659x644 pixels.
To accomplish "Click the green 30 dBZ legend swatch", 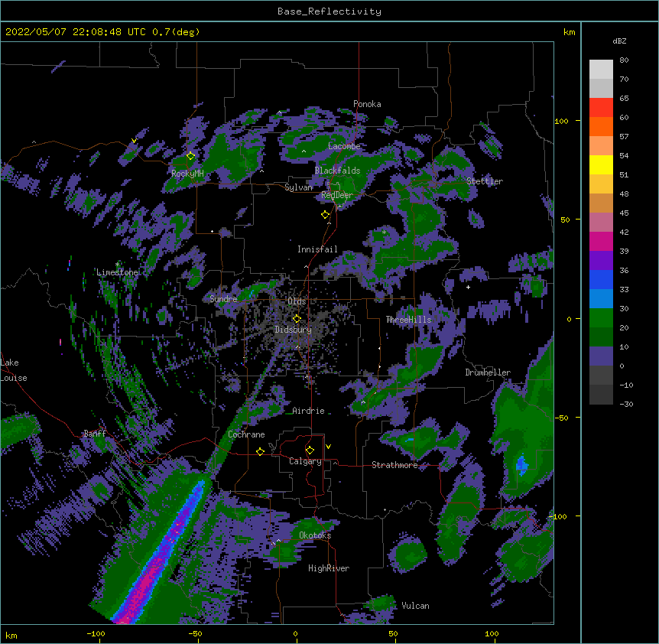I will click(x=601, y=318).
